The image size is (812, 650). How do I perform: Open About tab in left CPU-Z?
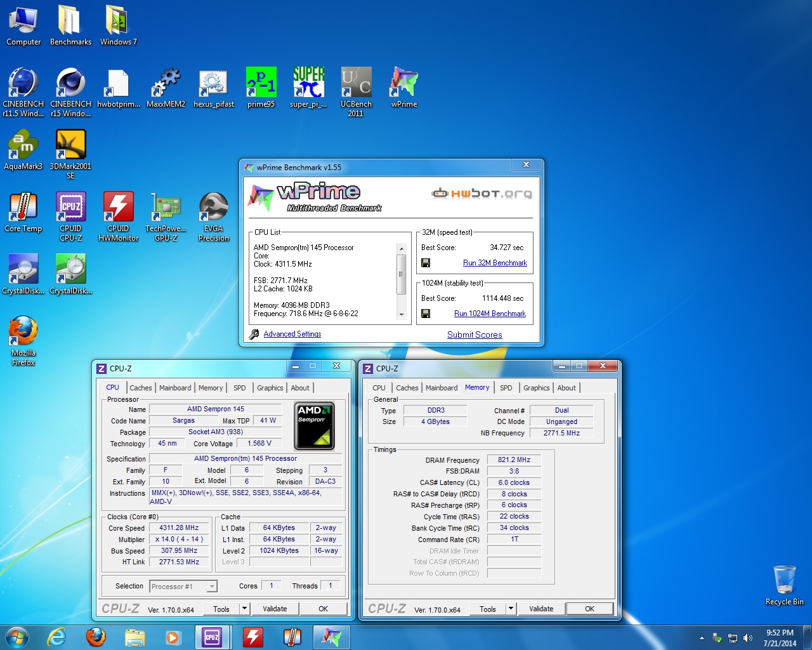coord(300,388)
